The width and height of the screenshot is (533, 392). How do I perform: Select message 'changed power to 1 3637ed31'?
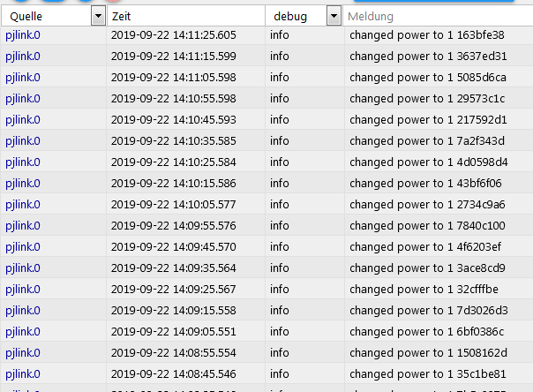click(428, 57)
